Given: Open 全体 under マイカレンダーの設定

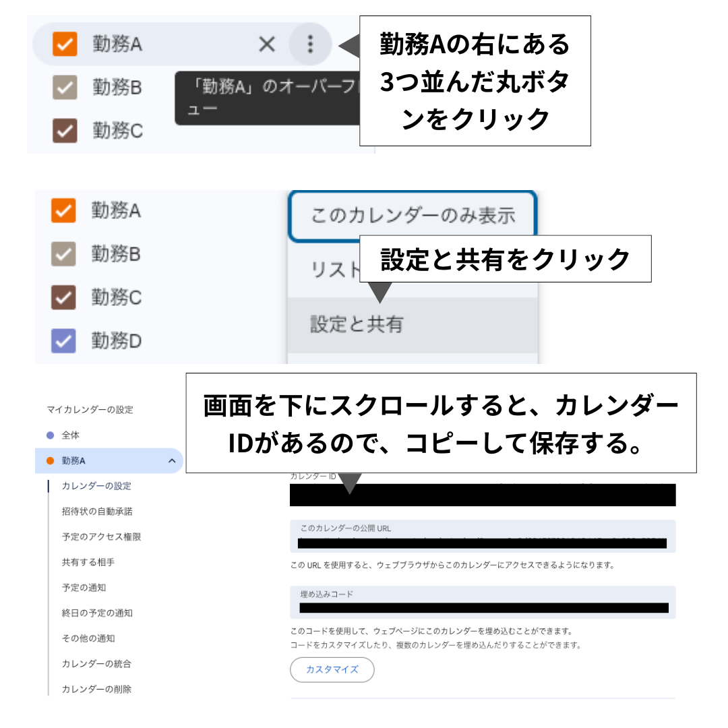Looking at the screenshot, I should pos(70,435).
